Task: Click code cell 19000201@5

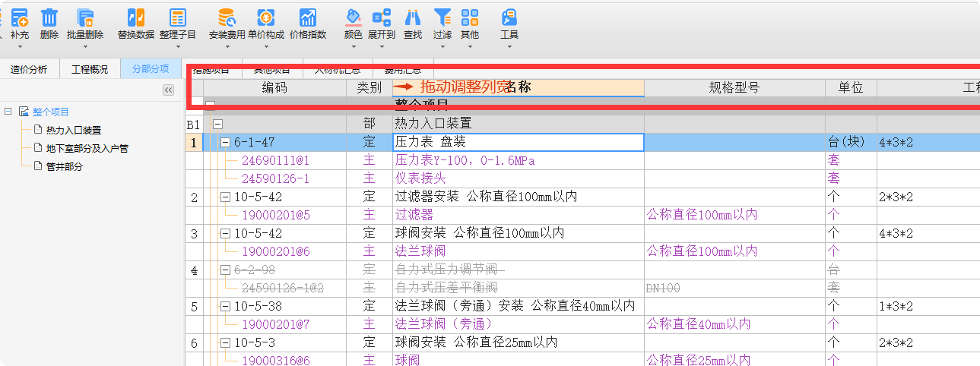Action: [276, 215]
